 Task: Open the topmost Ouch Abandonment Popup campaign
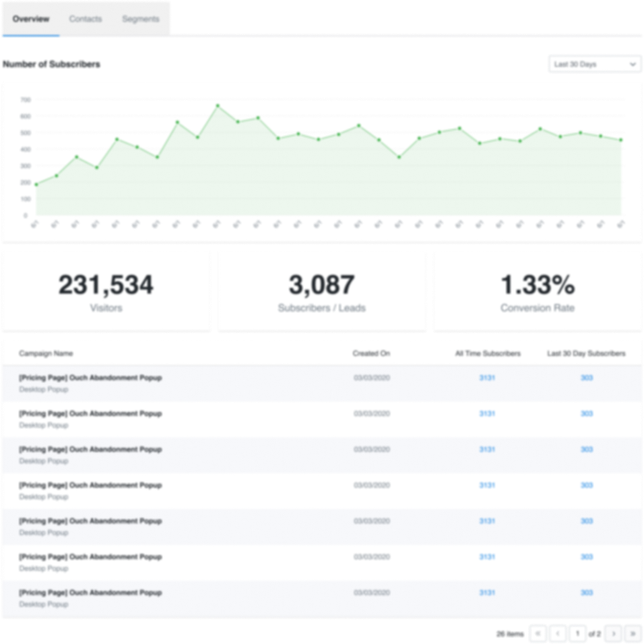(x=90, y=378)
